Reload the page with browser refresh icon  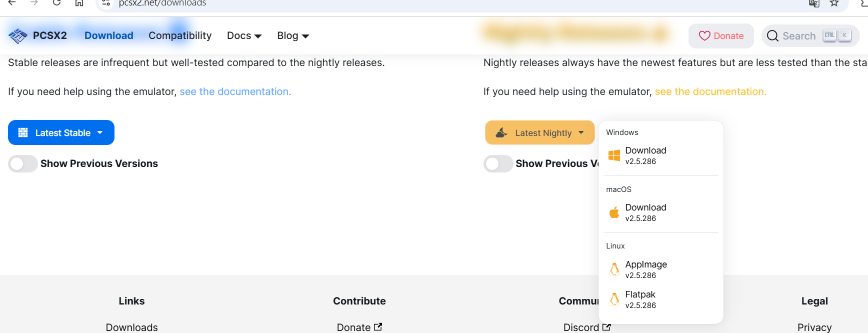click(x=56, y=3)
